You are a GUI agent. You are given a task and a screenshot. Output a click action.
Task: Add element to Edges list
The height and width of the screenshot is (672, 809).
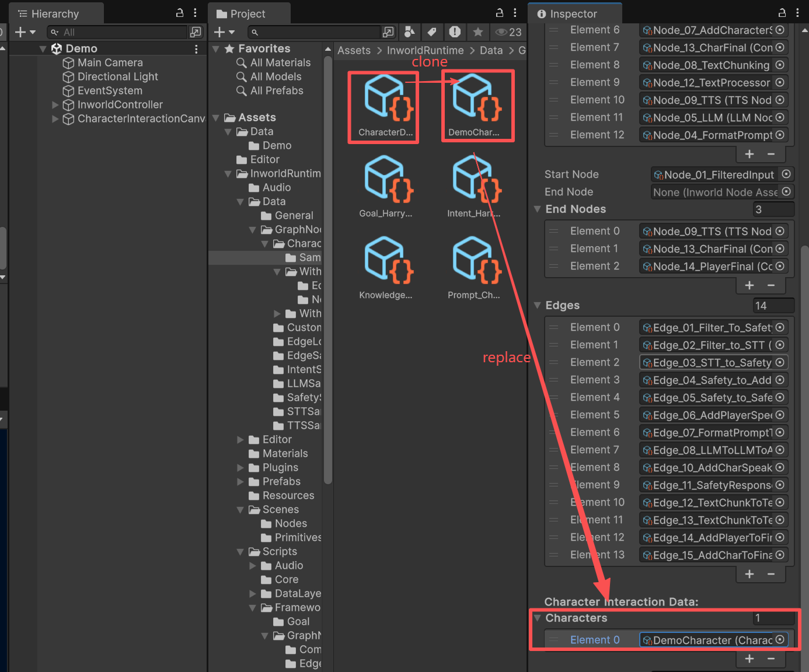click(749, 574)
